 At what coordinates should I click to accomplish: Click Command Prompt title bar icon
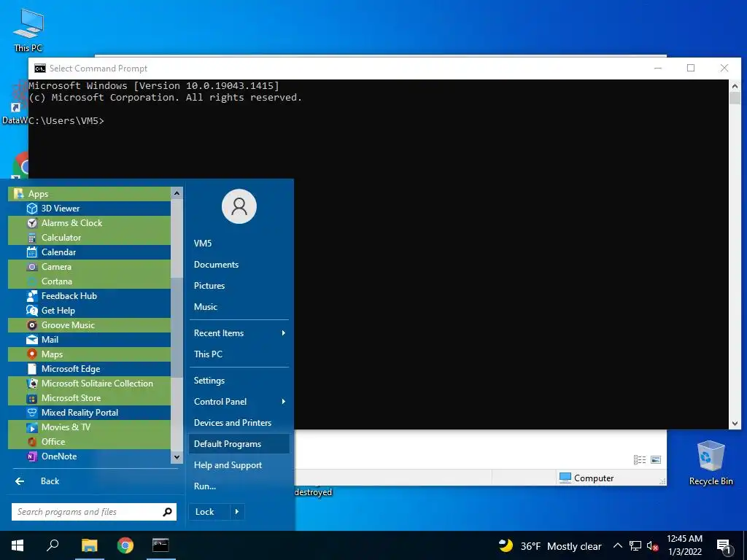pyautogui.click(x=40, y=69)
